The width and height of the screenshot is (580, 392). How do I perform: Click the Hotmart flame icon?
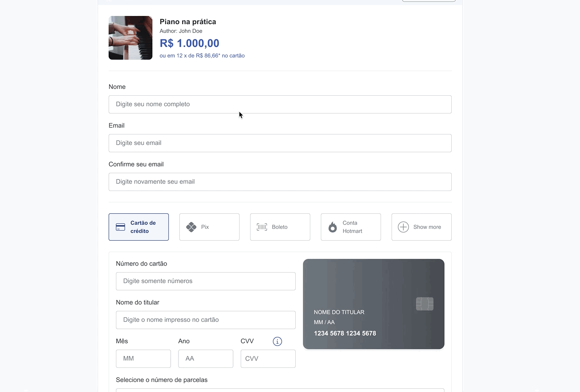[x=333, y=227]
